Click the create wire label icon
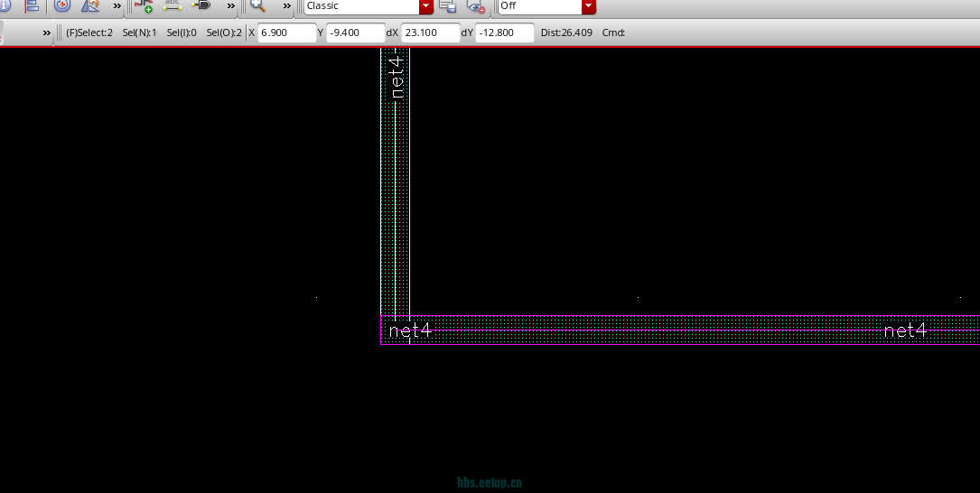Screen dimensions: 980x493 pyautogui.click(x=172, y=5)
